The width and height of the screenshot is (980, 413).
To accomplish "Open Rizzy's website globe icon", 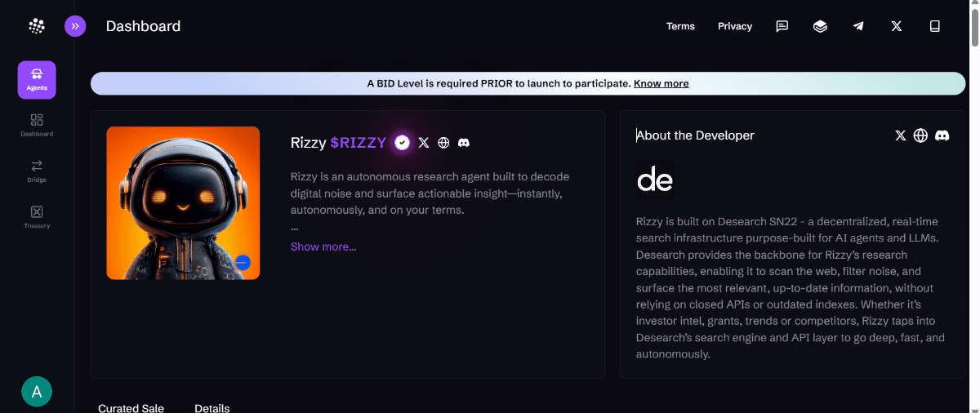I will [x=443, y=143].
